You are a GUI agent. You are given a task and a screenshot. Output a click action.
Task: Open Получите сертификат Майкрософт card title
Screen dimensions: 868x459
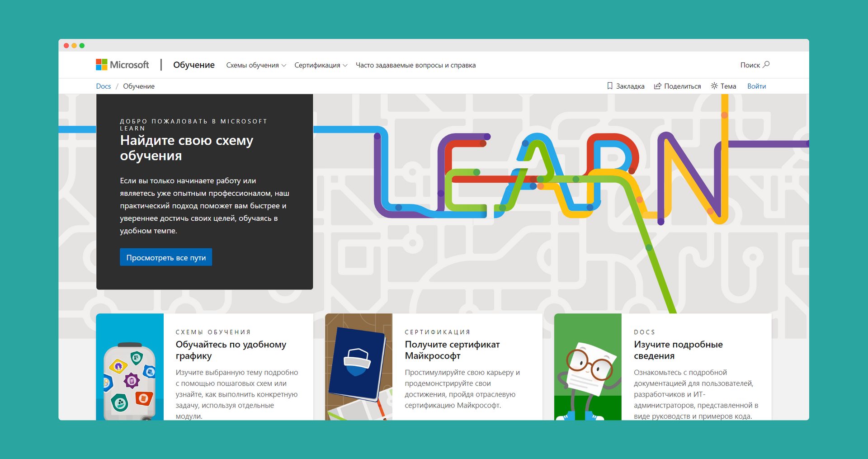pos(452,350)
